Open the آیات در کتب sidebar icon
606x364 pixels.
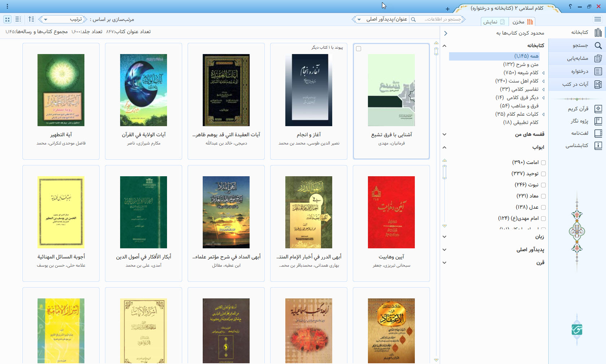click(x=598, y=84)
